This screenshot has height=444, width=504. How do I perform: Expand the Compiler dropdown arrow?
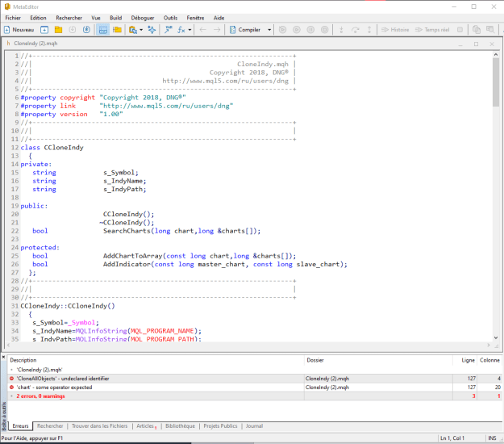click(269, 30)
